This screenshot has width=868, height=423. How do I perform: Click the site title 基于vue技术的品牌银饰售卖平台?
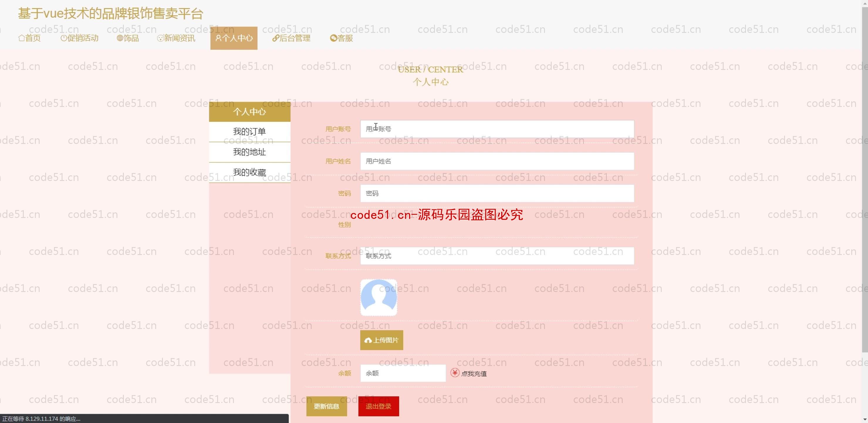pyautogui.click(x=111, y=14)
